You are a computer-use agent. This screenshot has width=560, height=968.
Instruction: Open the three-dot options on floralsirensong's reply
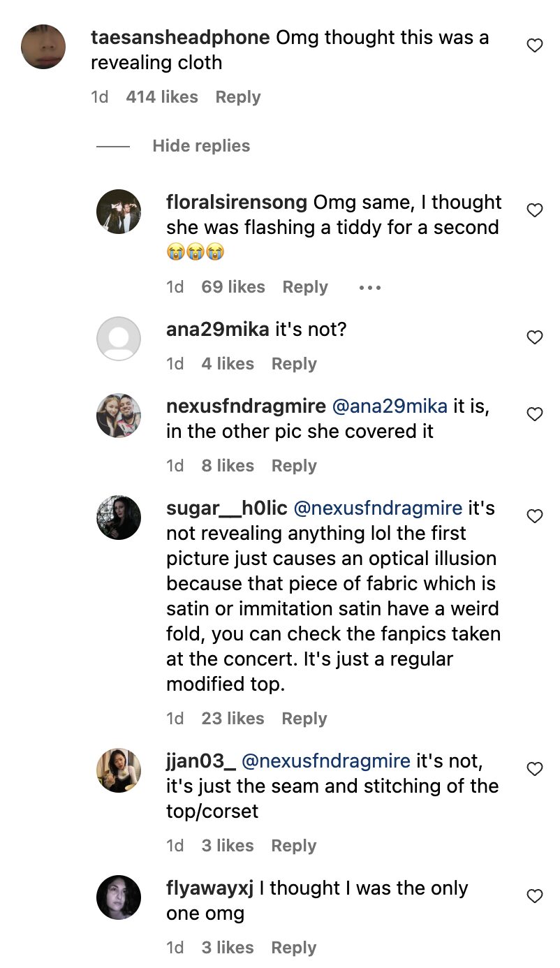[x=369, y=288]
